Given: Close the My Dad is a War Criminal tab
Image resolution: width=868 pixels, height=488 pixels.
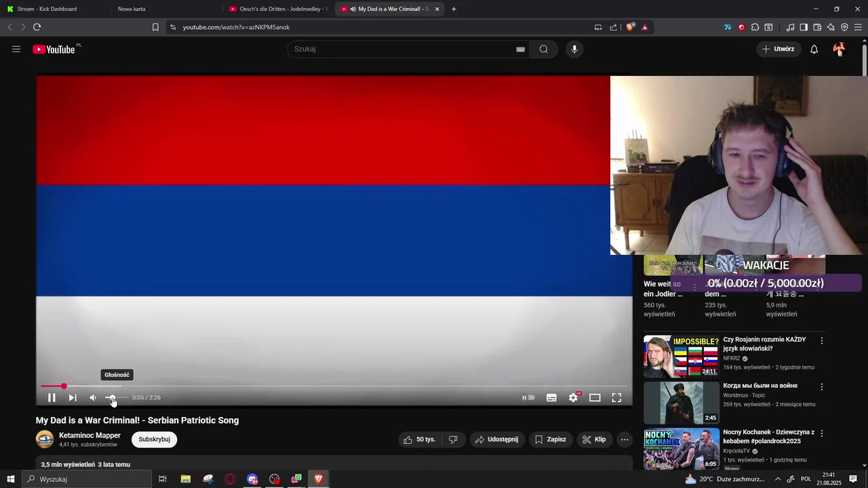Looking at the screenshot, I should [437, 9].
